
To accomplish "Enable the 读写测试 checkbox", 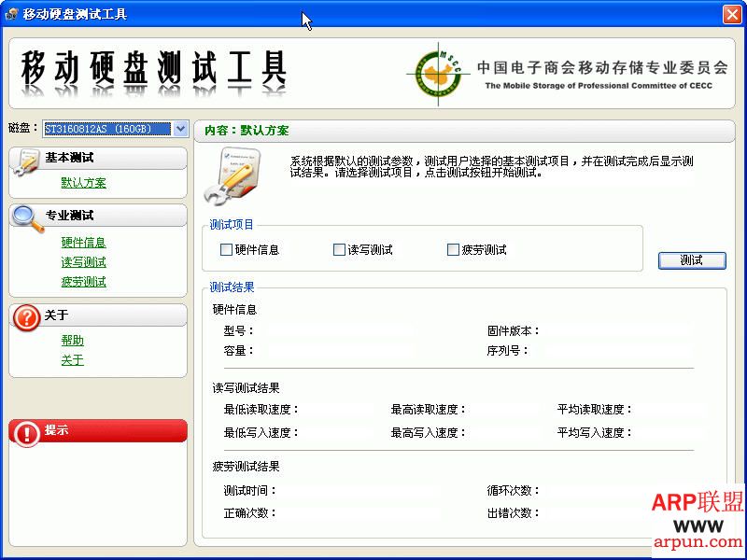I will [x=339, y=249].
